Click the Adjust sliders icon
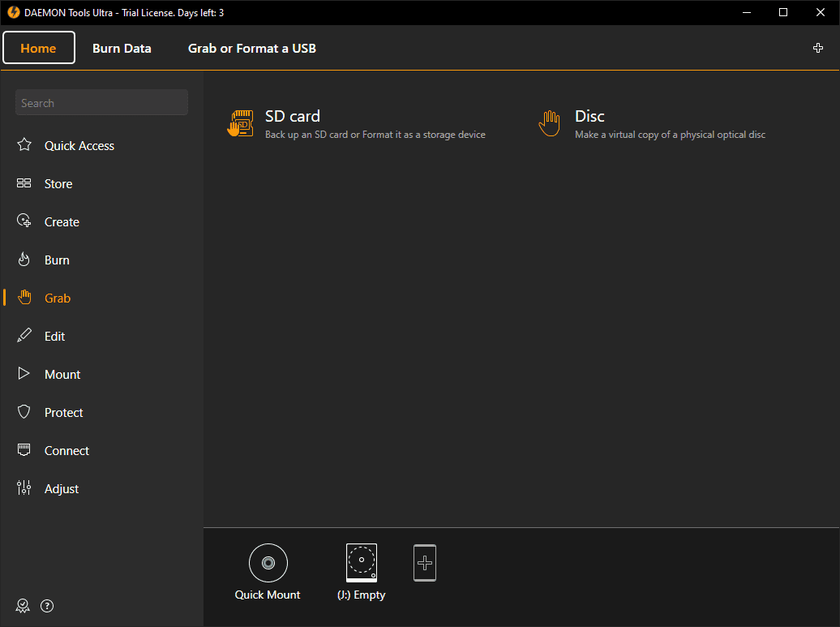Screen dimensions: 840x627 [x=24, y=487]
